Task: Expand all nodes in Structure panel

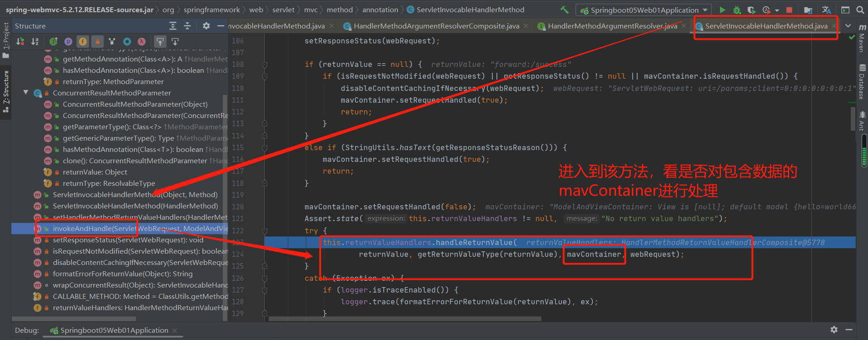Action: coord(173,26)
